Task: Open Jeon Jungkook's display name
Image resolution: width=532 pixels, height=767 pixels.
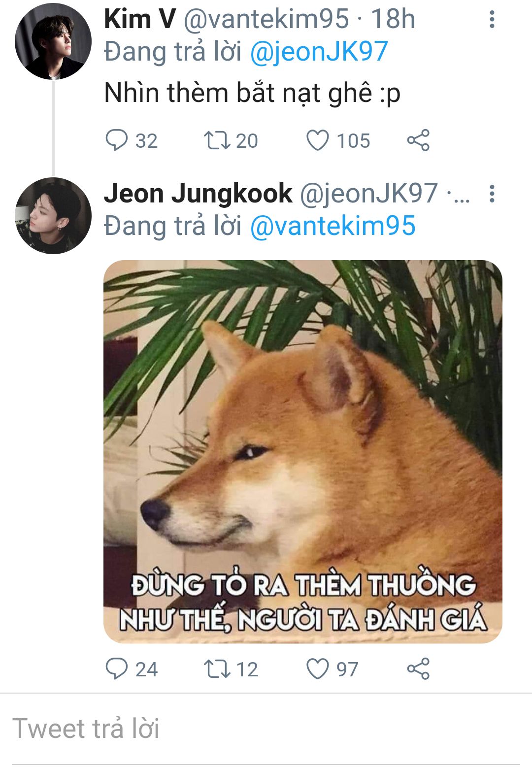Action: coord(198,193)
